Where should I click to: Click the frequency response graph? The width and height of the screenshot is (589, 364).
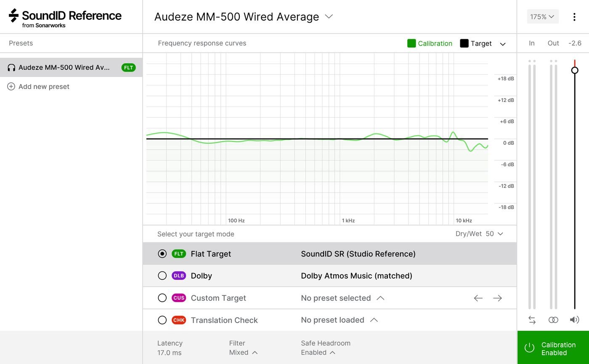(317, 139)
